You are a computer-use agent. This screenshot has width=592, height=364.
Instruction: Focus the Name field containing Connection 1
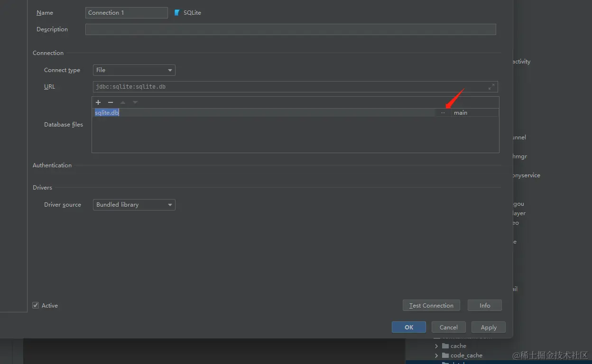(x=127, y=13)
